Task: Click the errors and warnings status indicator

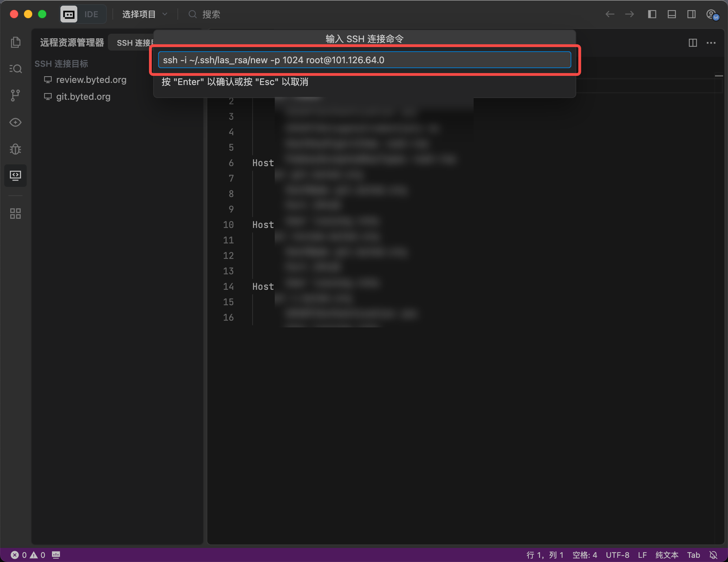Action: tap(28, 555)
